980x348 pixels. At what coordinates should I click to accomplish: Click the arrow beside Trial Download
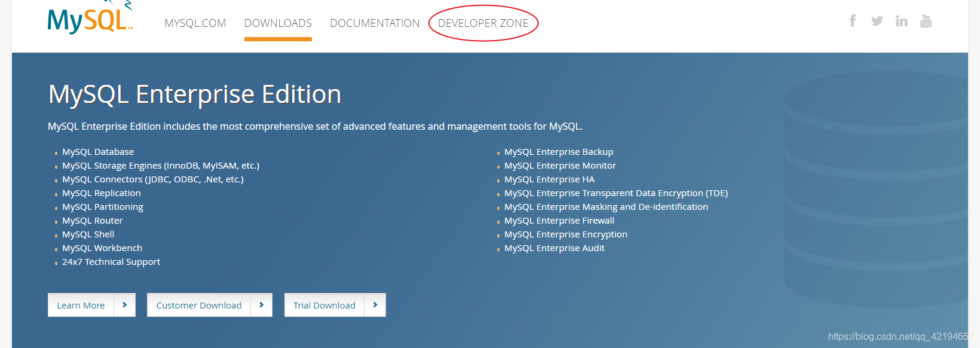pos(375,305)
